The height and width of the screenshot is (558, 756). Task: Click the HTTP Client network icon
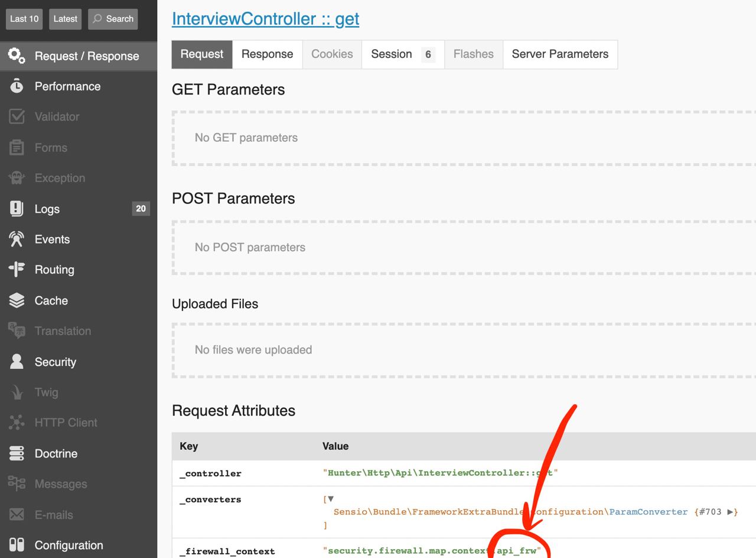coord(17,423)
